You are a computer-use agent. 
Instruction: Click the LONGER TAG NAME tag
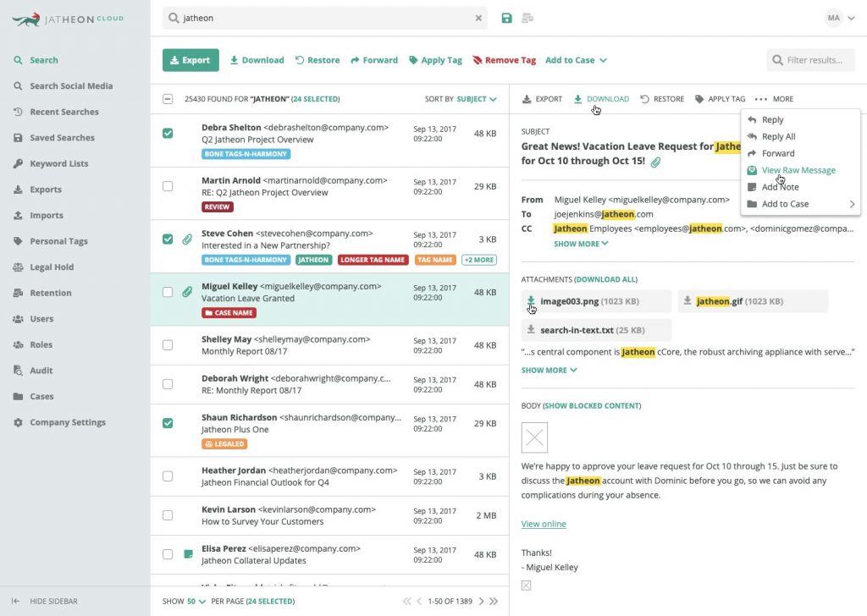pos(373,260)
